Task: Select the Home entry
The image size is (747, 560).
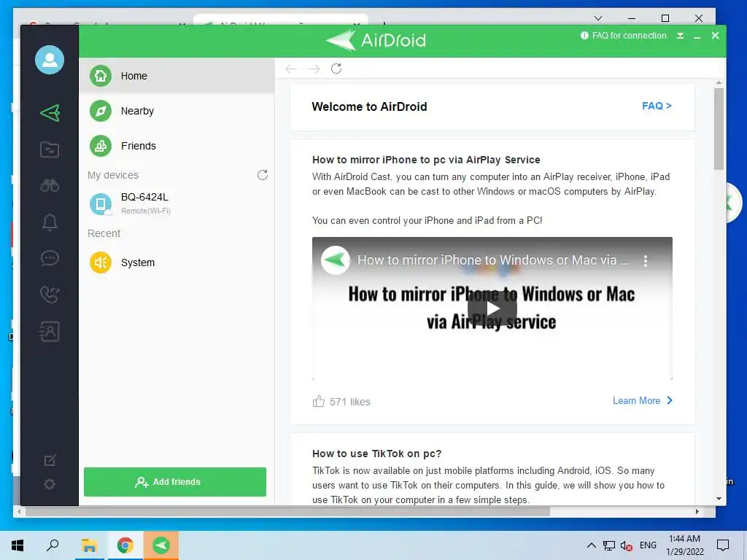Action: 177,76
